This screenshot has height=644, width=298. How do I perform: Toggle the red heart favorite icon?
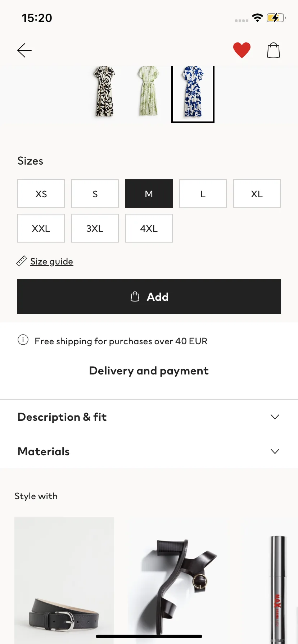242,50
